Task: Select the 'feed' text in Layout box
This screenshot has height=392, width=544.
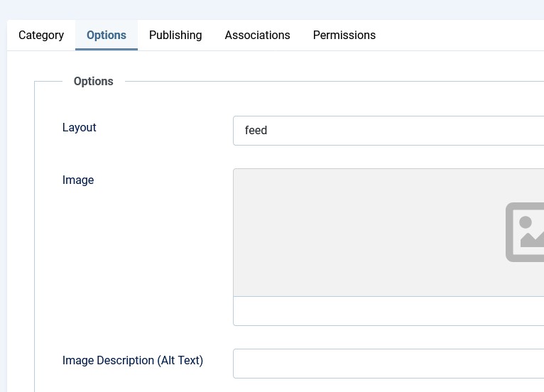Action: pyautogui.click(x=256, y=131)
